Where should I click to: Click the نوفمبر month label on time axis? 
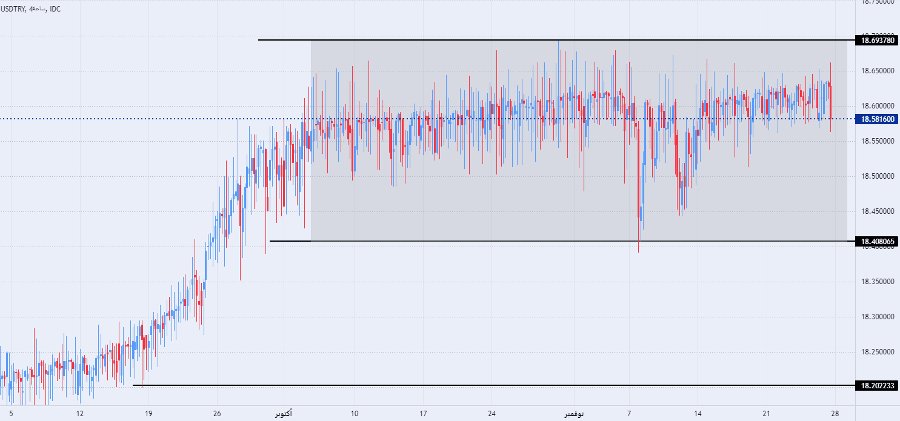point(574,414)
